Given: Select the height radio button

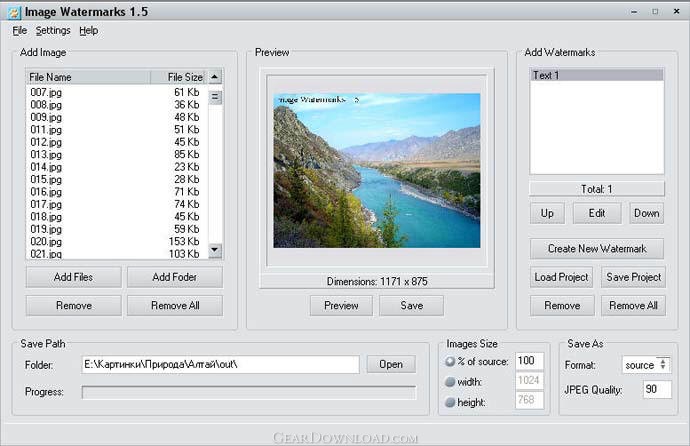Looking at the screenshot, I should (450, 400).
